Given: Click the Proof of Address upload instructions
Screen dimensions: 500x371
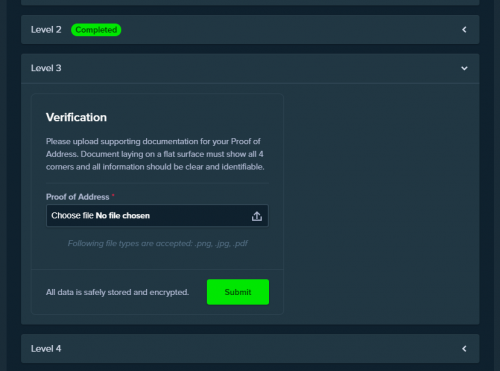Looking at the screenshot, I should pyautogui.click(x=155, y=154).
